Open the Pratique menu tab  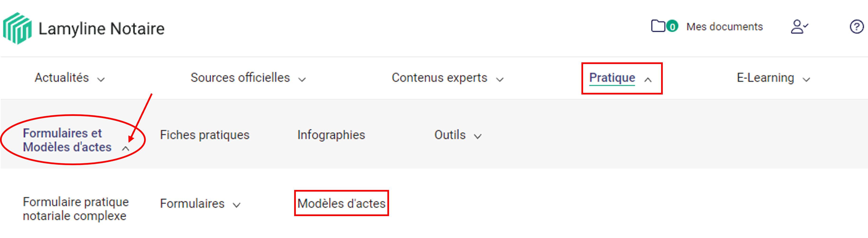612,78
